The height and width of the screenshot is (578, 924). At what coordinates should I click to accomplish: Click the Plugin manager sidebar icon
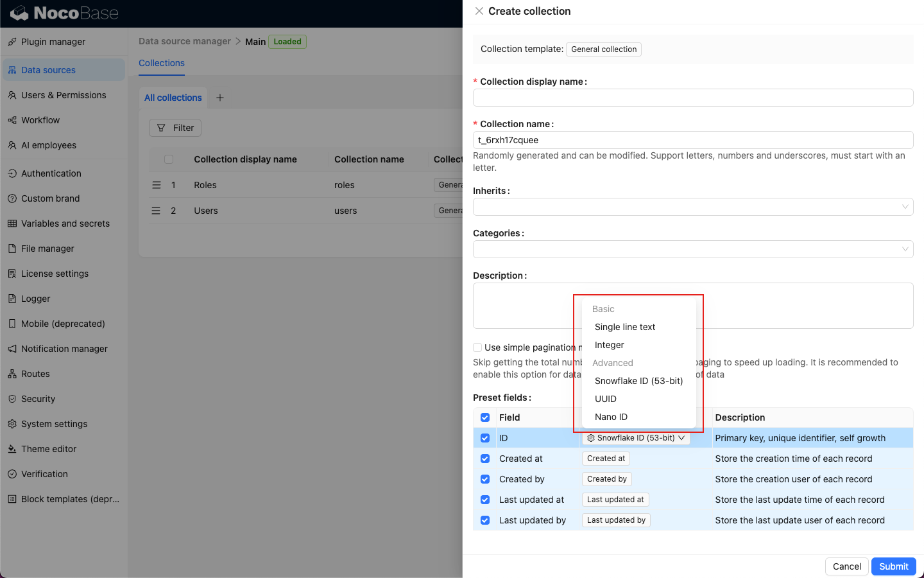tap(12, 42)
